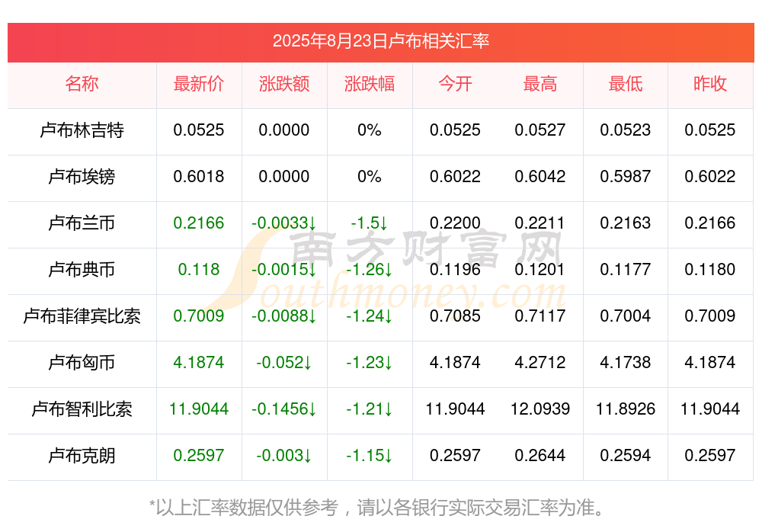The image size is (762, 532).
Task: Click the 今开 column header
Action: pos(455,84)
